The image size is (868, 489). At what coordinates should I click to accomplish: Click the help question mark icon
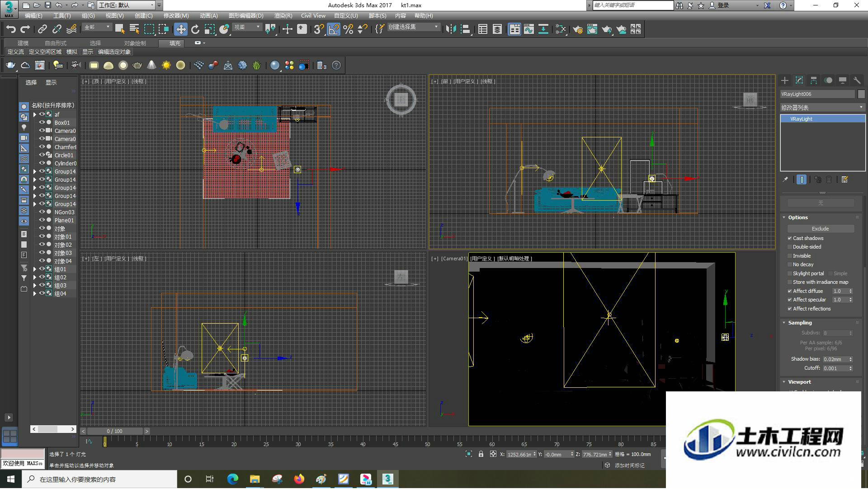point(336,66)
